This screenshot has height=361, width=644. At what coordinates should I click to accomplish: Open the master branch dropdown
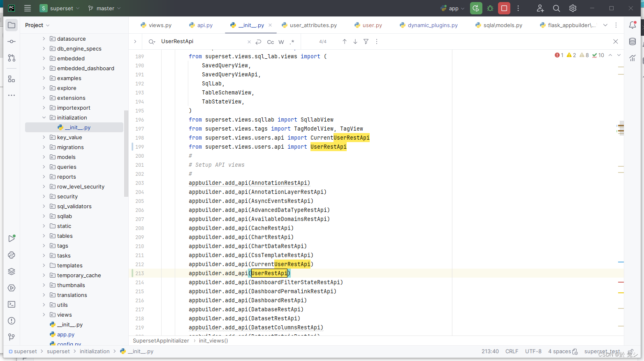104,8
